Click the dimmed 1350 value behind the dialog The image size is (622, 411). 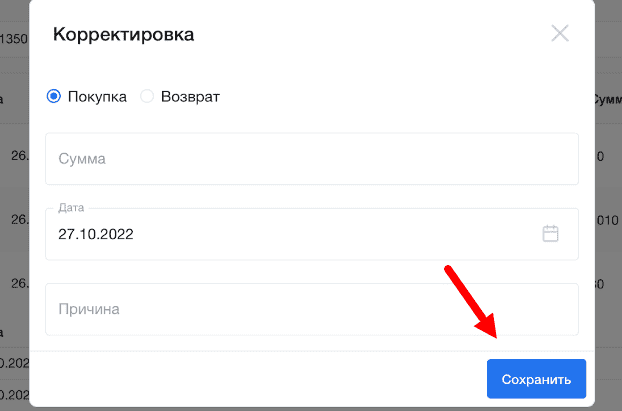(14, 39)
